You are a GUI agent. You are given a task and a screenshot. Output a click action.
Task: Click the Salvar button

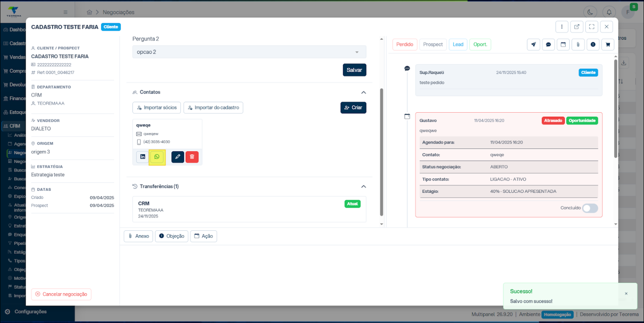[354, 70]
